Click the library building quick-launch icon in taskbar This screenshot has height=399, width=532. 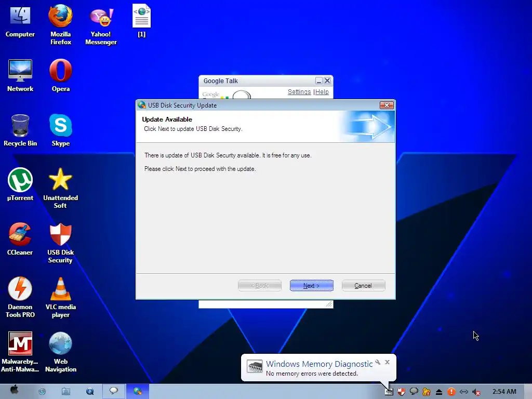click(66, 392)
